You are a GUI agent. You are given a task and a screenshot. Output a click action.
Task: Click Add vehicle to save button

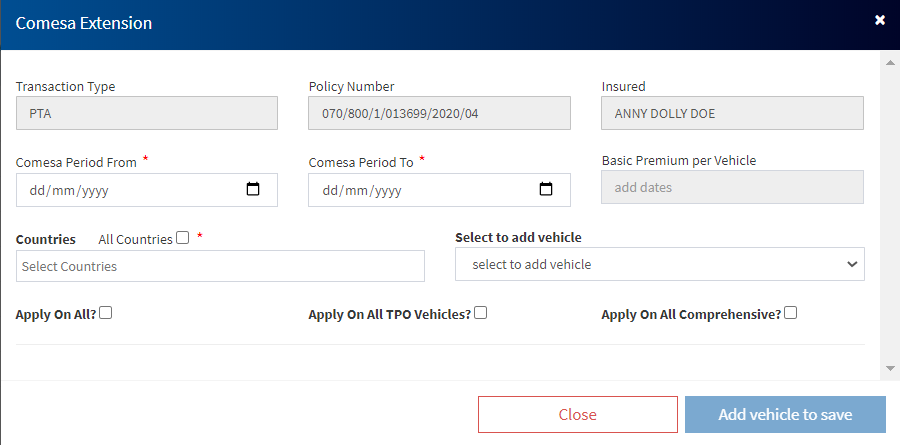(x=785, y=414)
